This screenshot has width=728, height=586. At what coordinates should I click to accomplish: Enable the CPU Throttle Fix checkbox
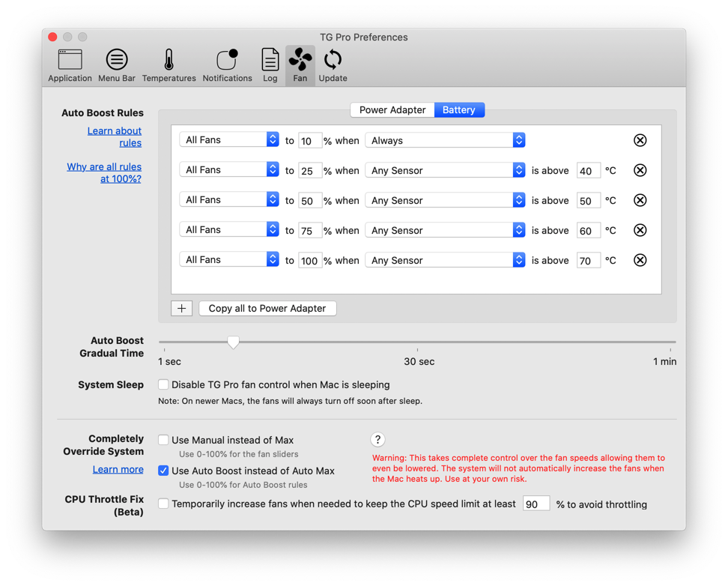(x=163, y=504)
